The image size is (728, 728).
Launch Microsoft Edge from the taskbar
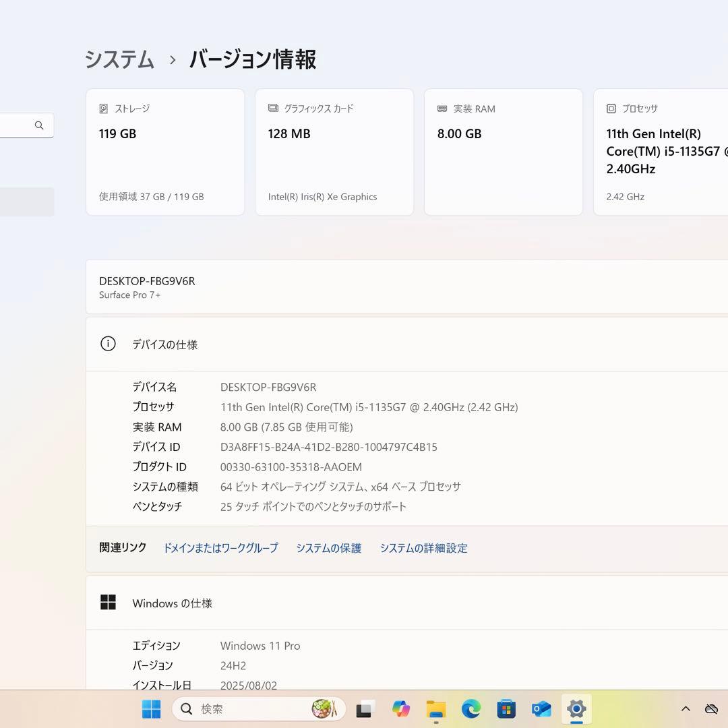click(471, 708)
